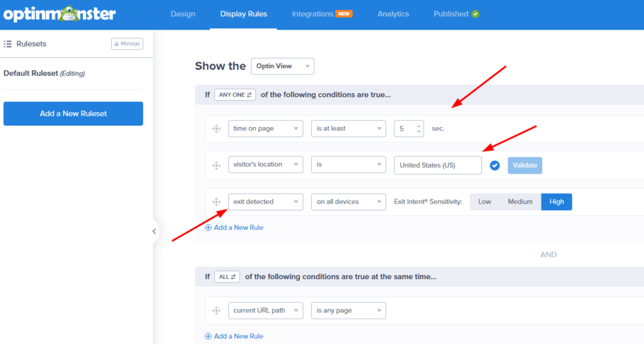Click the green Published checkmark icon
The width and height of the screenshot is (644, 344).
475,14
